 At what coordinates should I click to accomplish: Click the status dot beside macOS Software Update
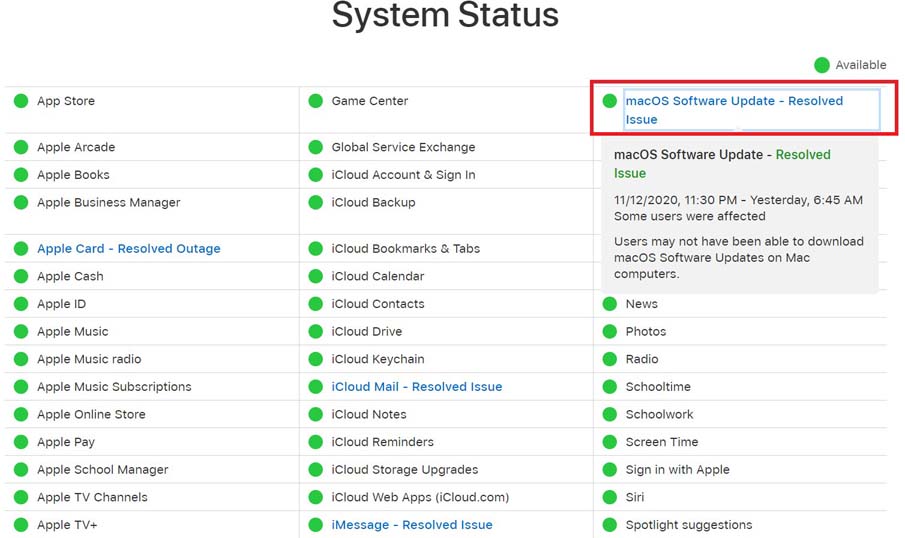coord(609,101)
